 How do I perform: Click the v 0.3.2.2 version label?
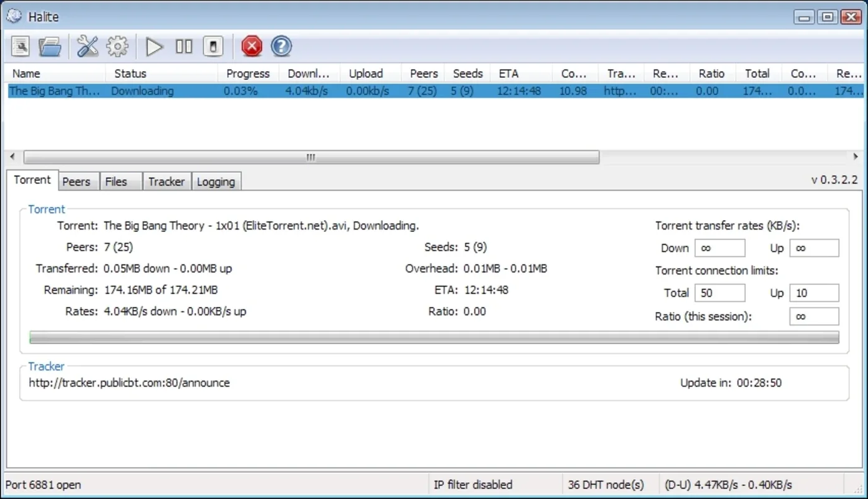point(834,180)
